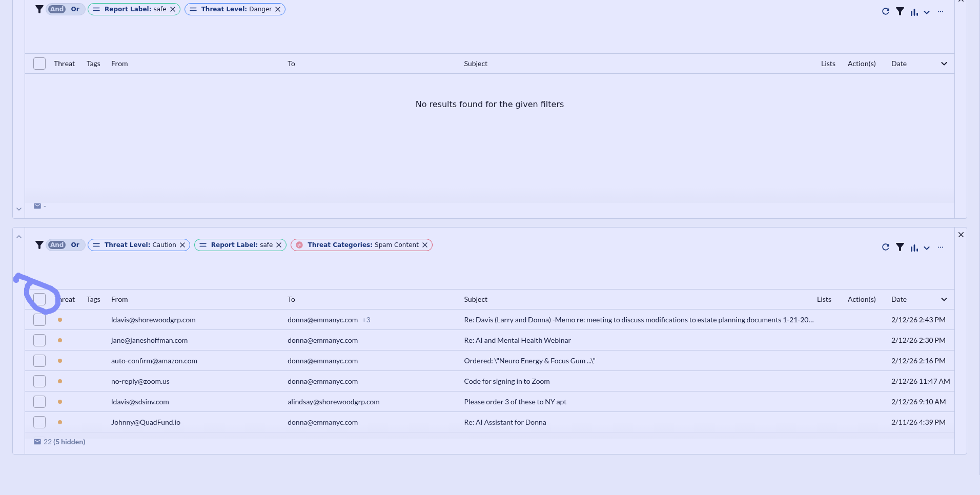Screen dimensions: 980x495
Task: Close the lower panel with X
Action: (961, 235)
